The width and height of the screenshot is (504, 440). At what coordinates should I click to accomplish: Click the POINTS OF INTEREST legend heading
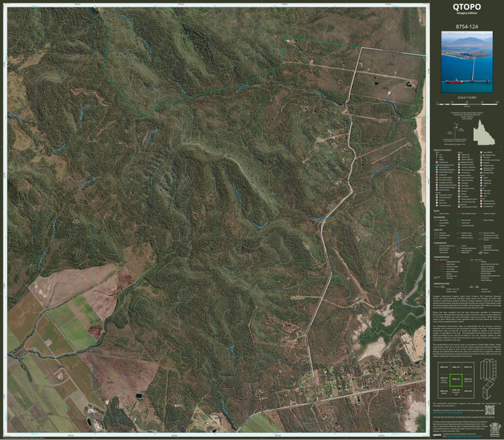[x=442, y=150]
